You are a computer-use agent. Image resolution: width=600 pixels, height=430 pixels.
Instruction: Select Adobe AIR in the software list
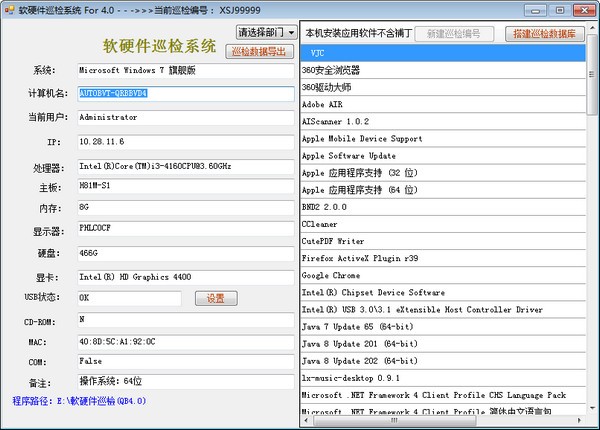[443, 104]
